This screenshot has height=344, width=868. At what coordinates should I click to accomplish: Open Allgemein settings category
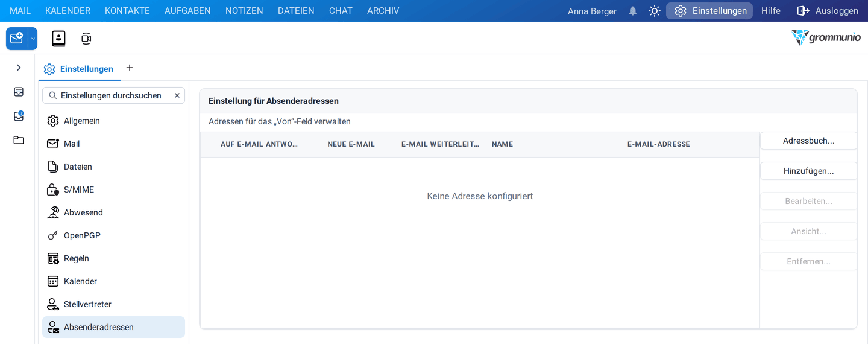pyautogui.click(x=113, y=121)
